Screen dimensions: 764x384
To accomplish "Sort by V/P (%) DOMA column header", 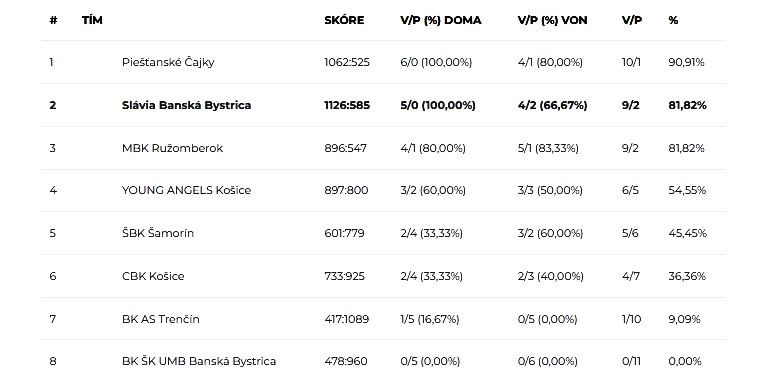I will coord(441,20).
